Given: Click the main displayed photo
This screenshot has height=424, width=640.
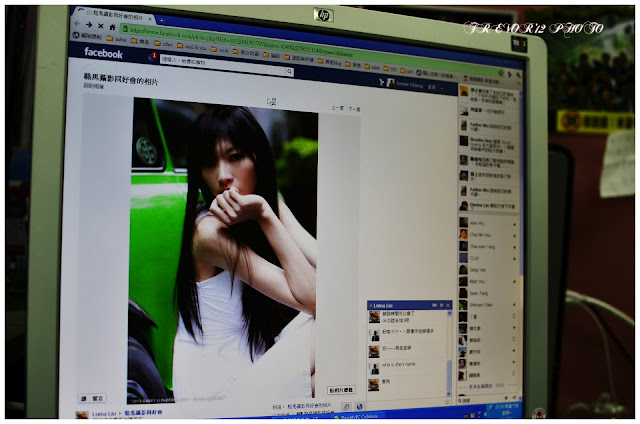Looking at the screenshot, I should point(222,249).
